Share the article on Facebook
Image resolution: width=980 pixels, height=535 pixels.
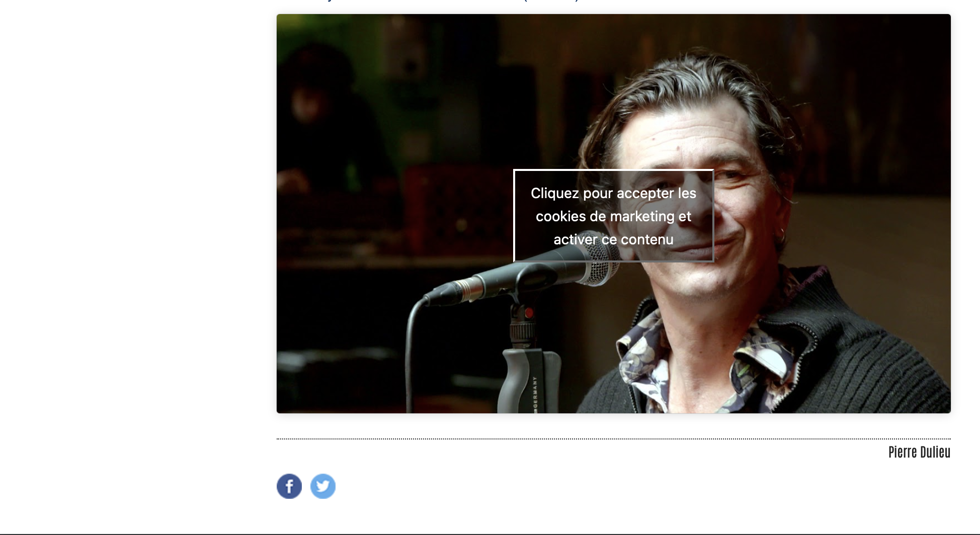point(289,486)
